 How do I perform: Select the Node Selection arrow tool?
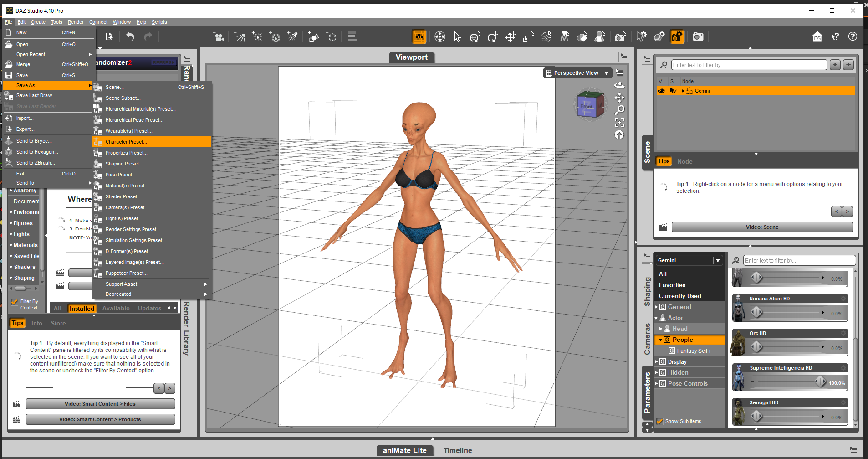pos(457,37)
